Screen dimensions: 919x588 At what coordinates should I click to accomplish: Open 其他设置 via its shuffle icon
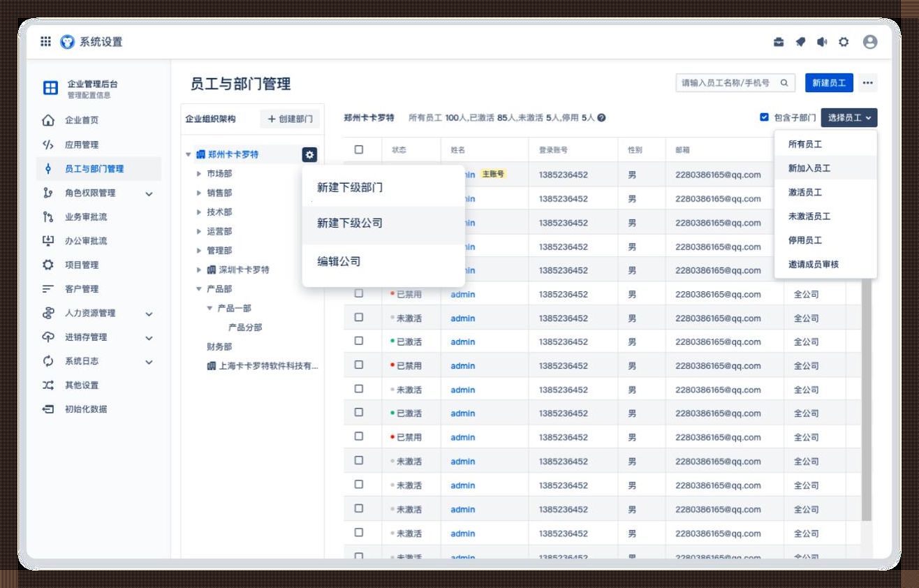click(48, 385)
